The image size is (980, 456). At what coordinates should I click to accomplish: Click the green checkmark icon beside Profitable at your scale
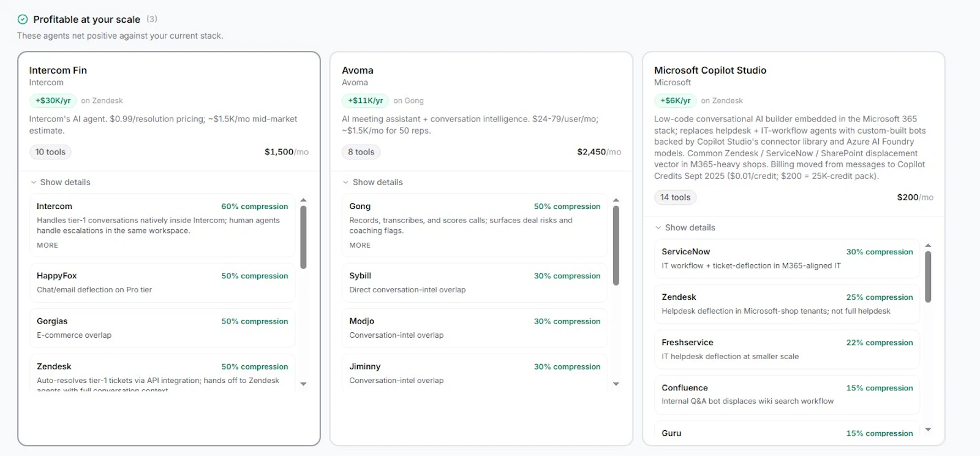coord(23,20)
